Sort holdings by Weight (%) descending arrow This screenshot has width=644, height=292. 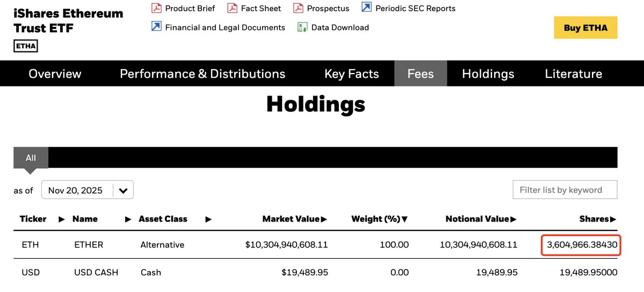point(404,219)
